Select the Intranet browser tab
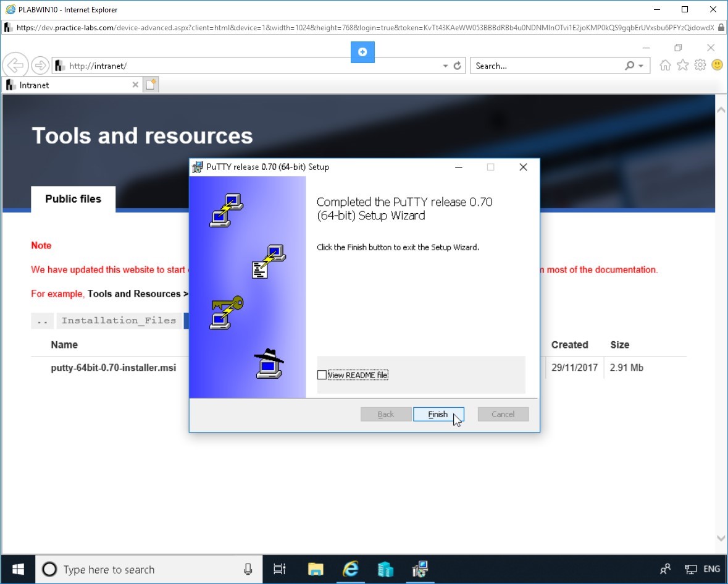728x584 pixels. pos(72,85)
